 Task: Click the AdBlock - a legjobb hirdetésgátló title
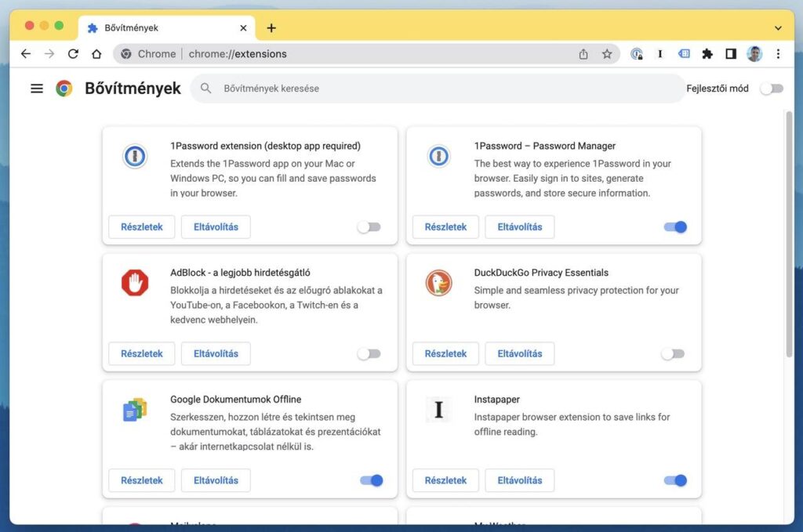240,273
